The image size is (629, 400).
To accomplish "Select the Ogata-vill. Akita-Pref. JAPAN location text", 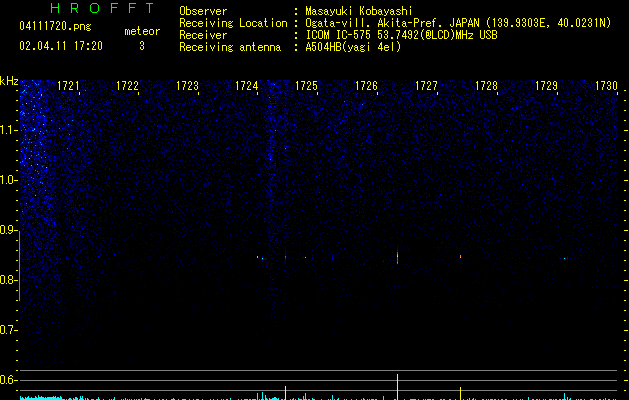I will click(458, 23).
